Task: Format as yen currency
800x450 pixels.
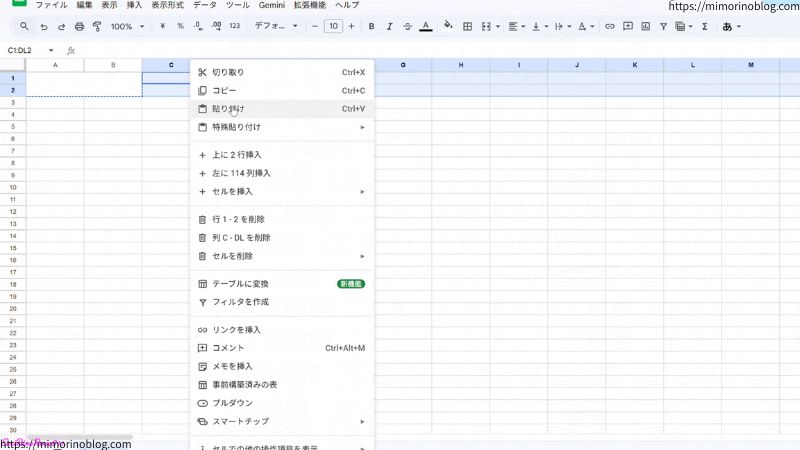Action: click(162, 26)
